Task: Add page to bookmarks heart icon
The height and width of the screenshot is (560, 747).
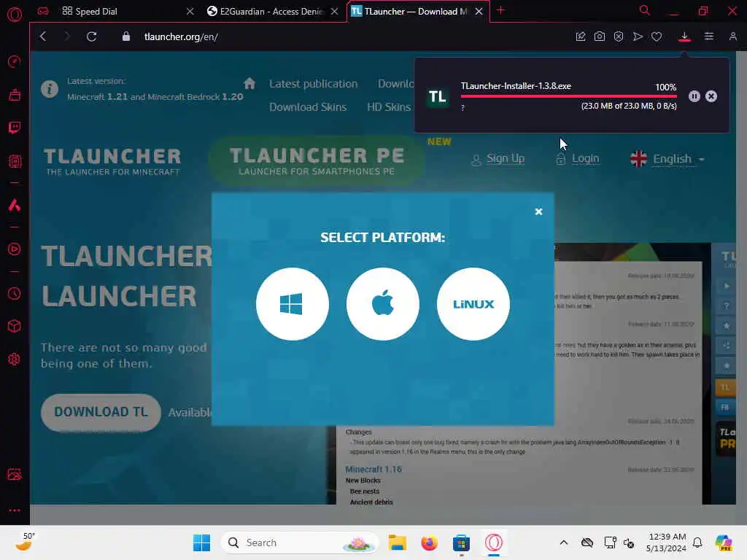Action: tap(657, 36)
